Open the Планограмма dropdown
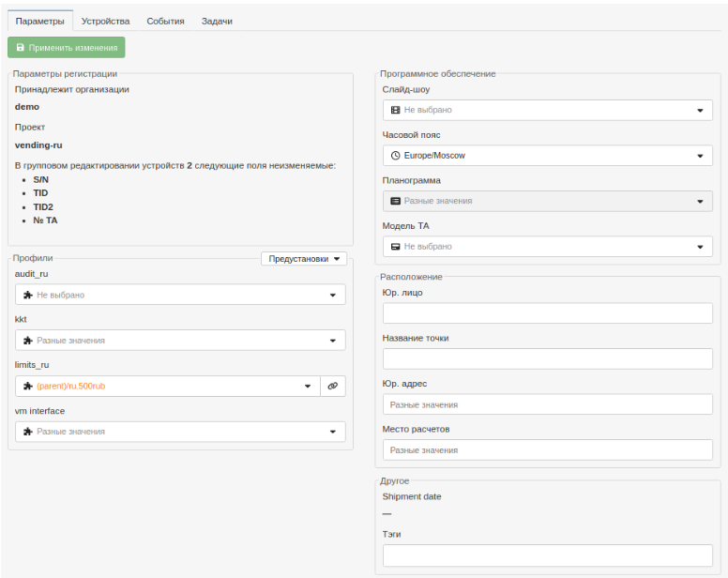The width and height of the screenshot is (728, 578). pos(547,201)
